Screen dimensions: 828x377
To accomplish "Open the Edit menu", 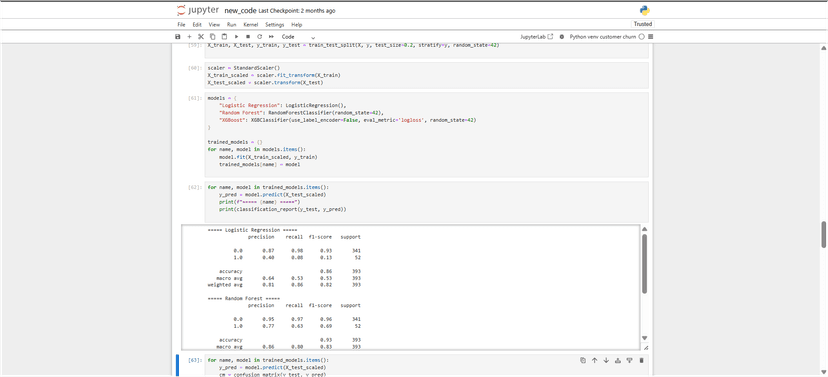I will (x=197, y=25).
